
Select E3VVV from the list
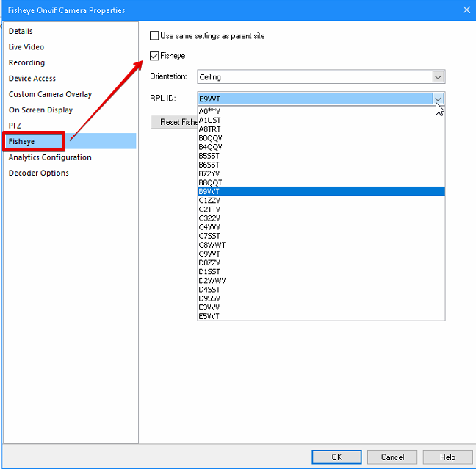(x=321, y=307)
